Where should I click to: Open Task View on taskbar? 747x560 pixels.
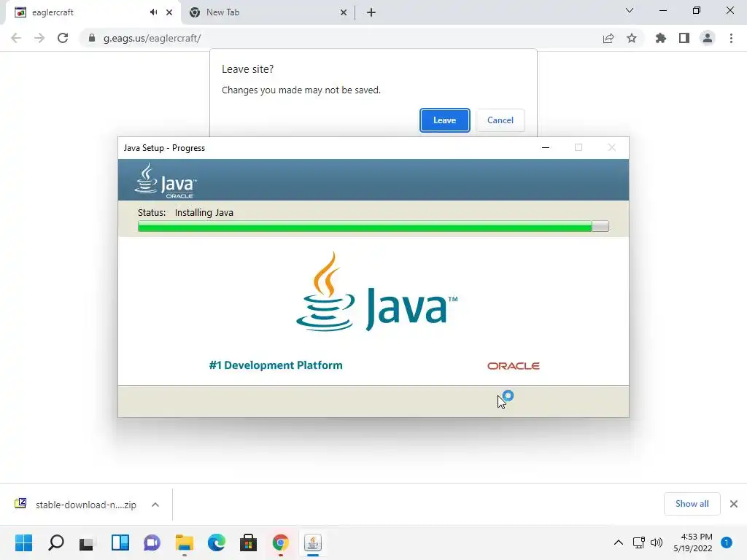[x=88, y=542]
